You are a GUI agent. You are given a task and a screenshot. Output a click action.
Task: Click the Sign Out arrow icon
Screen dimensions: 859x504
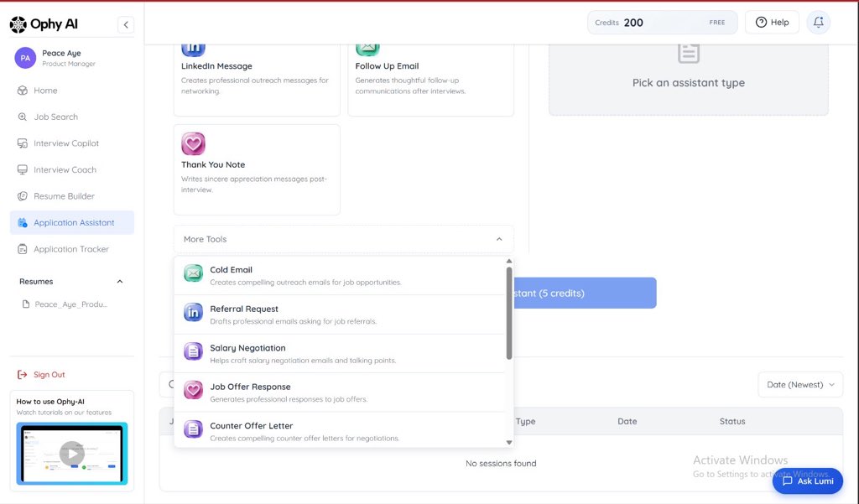(x=23, y=375)
